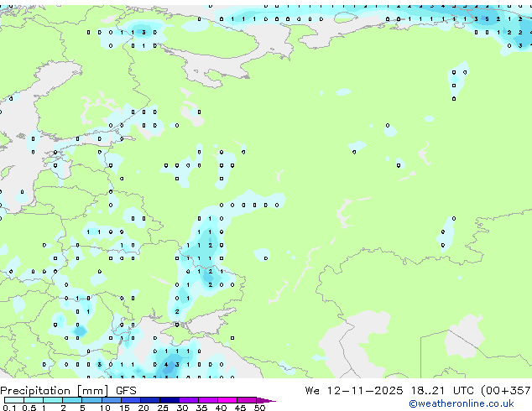Pick the 40–45 mm magenta legend swatch
Screen dimensions: 532x411
227,400
